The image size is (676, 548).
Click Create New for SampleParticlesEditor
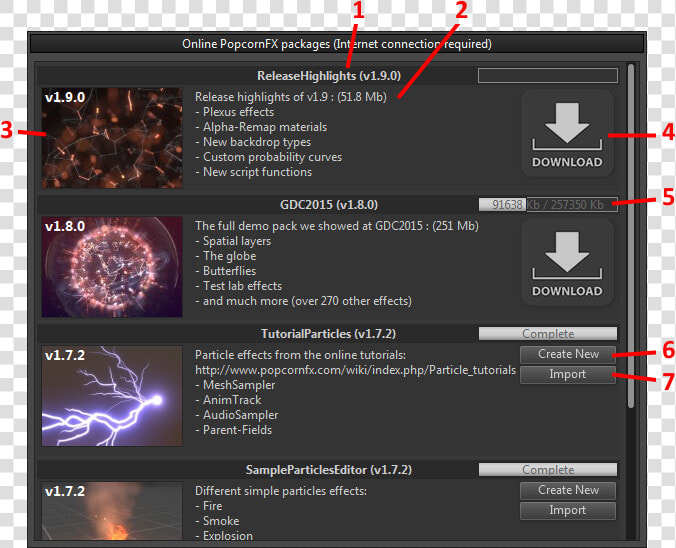coord(568,490)
